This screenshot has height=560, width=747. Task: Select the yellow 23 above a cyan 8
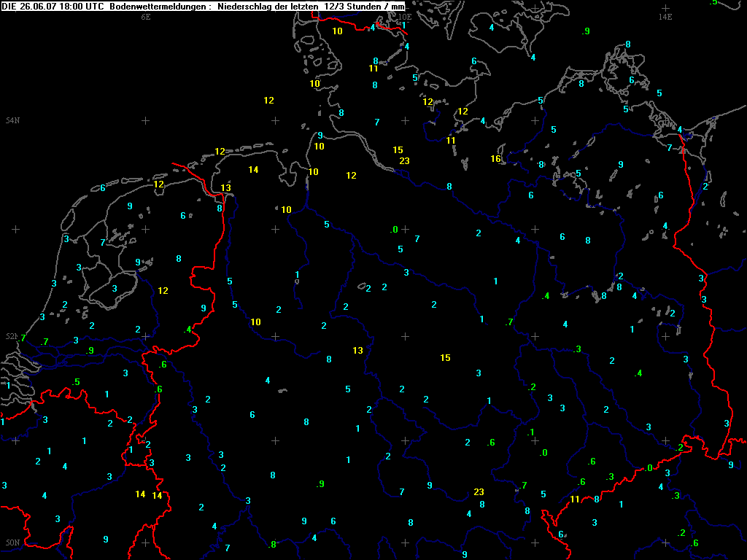[x=479, y=491]
